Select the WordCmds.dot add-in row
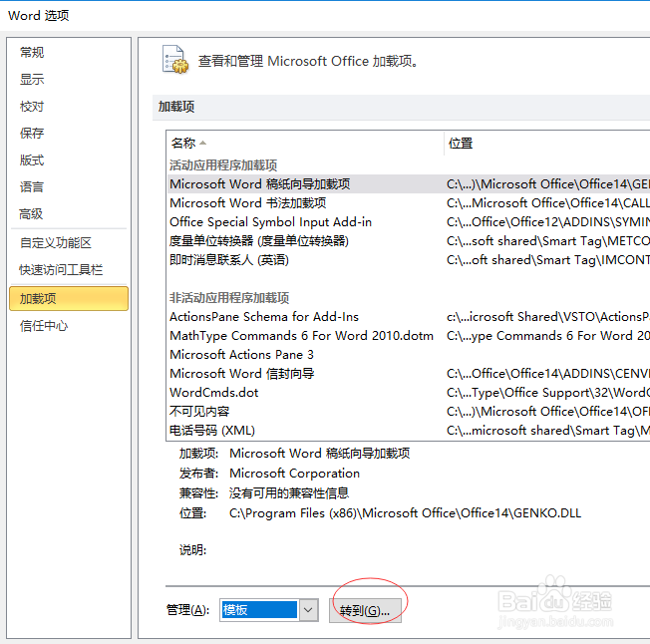The height and width of the screenshot is (644, 650). (x=409, y=393)
